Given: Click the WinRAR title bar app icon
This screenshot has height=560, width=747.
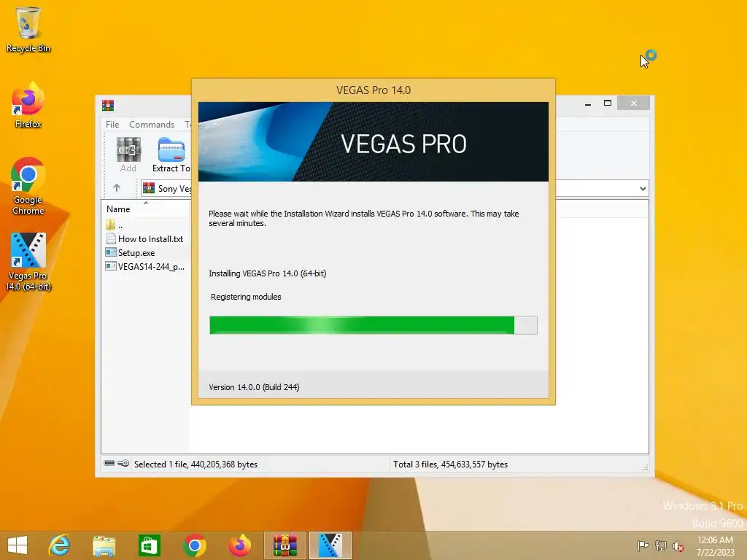Looking at the screenshot, I should pyautogui.click(x=108, y=105).
